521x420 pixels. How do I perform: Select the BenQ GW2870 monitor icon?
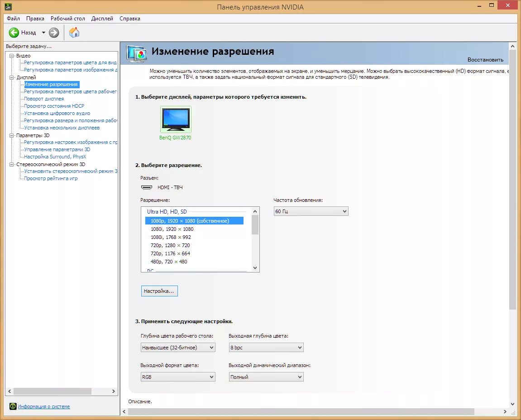point(176,119)
